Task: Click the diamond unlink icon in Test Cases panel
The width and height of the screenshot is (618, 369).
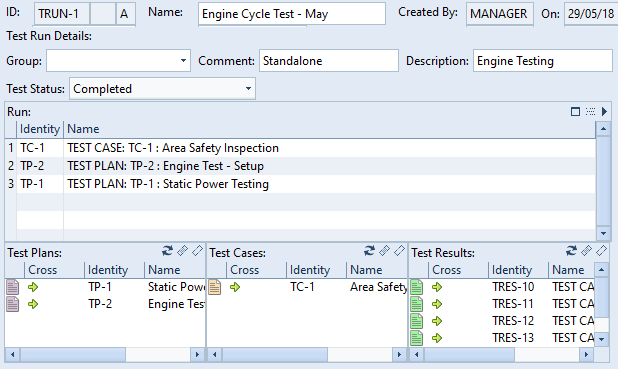Action: pyautogui.click(x=399, y=251)
